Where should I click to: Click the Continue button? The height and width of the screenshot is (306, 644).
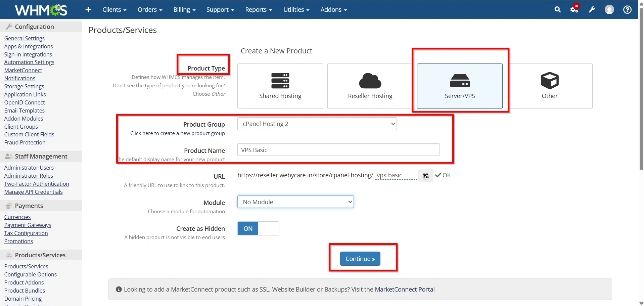pyautogui.click(x=360, y=259)
